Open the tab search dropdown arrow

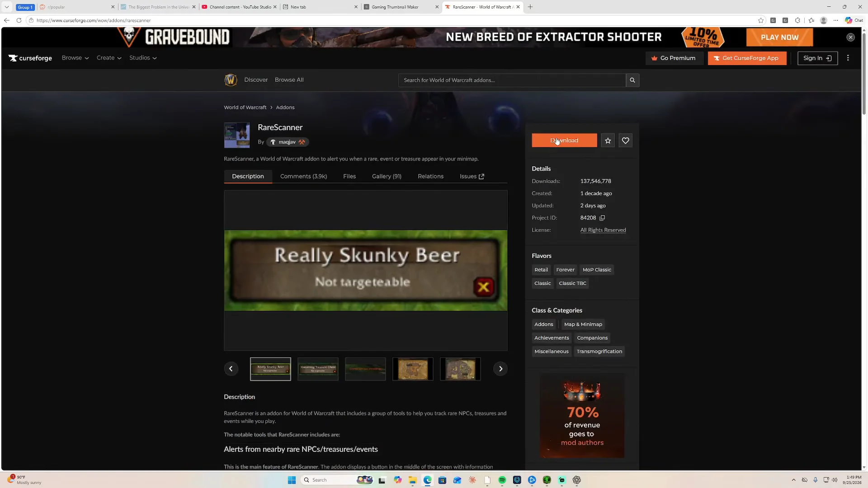[7, 7]
